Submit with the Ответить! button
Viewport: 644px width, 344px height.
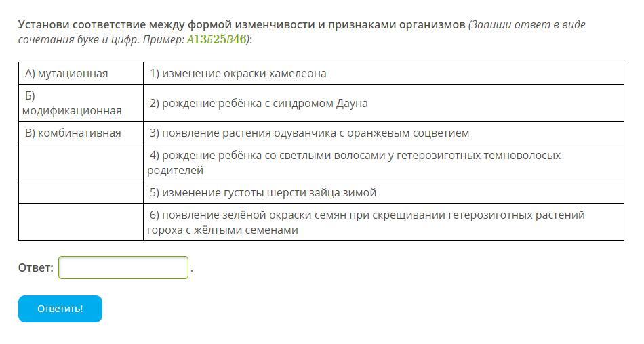pyautogui.click(x=60, y=309)
